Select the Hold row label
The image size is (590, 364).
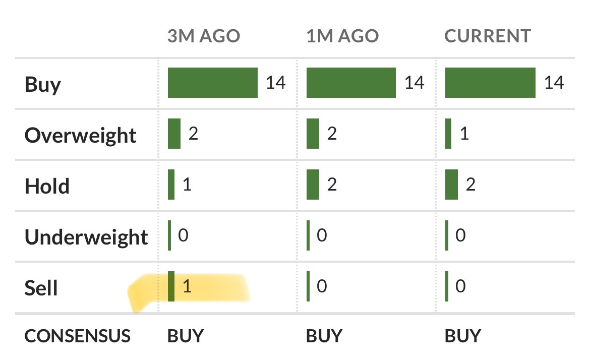(47, 186)
